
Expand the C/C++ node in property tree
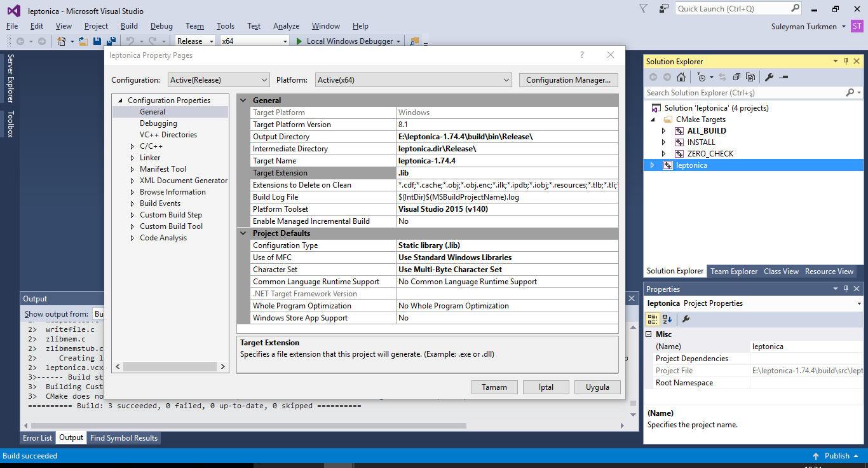(132, 146)
